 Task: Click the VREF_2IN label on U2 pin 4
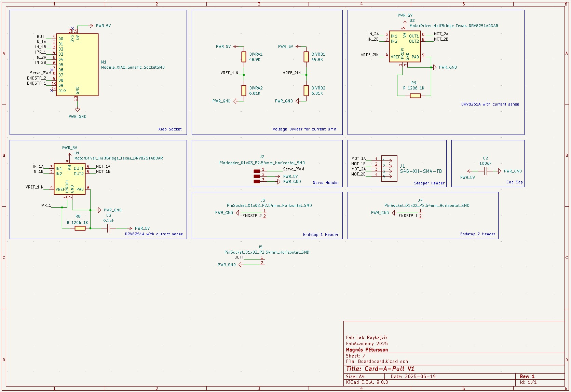[370, 55]
